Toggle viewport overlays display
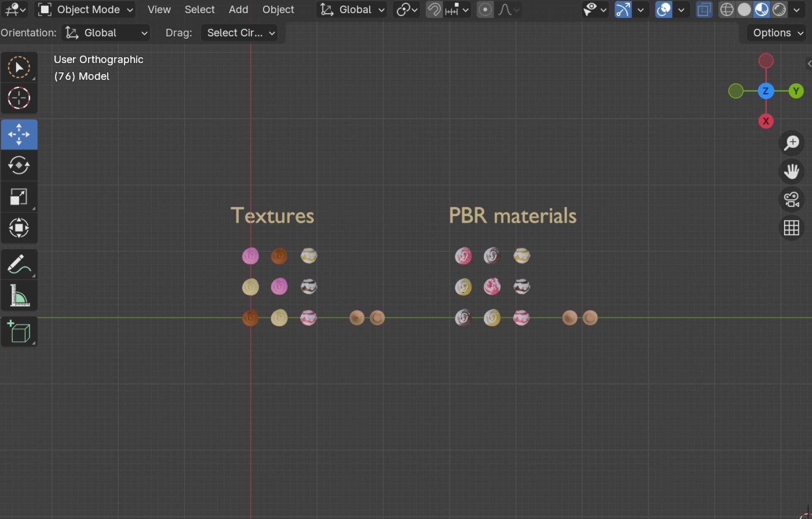 [x=664, y=9]
